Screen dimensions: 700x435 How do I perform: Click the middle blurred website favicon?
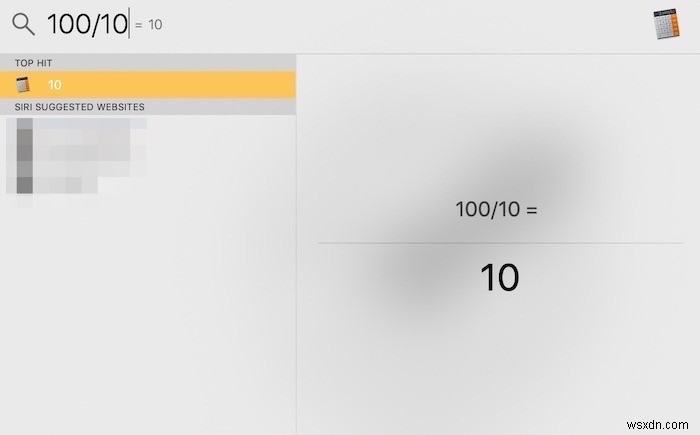tap(24, 155)
